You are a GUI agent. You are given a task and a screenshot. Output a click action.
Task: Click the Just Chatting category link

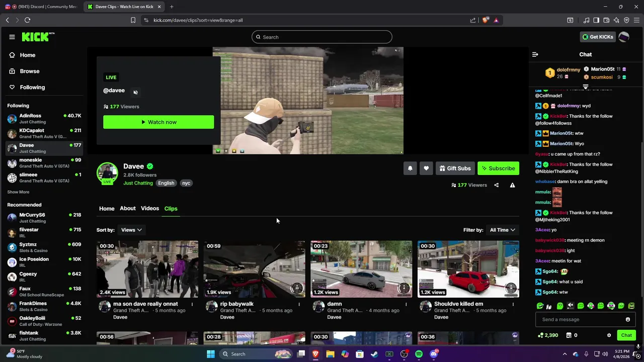(138, 183)
